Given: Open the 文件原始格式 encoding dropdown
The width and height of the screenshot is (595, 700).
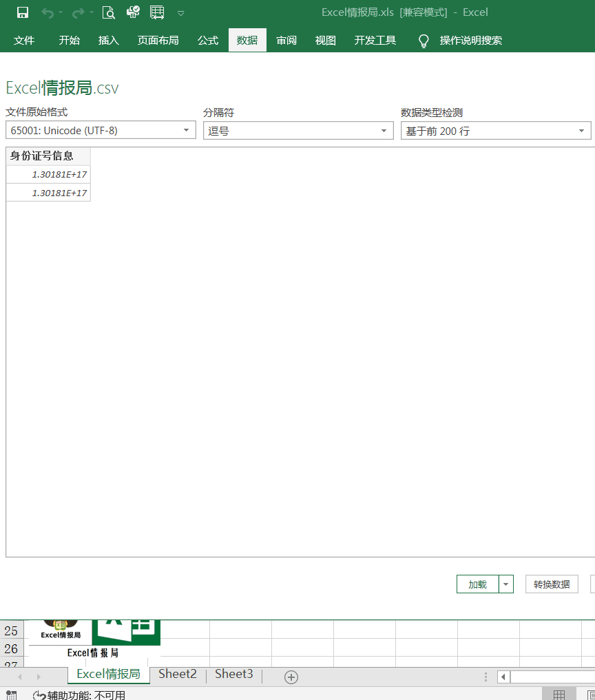Looking at the screenshot, I should tap(101, 130).
